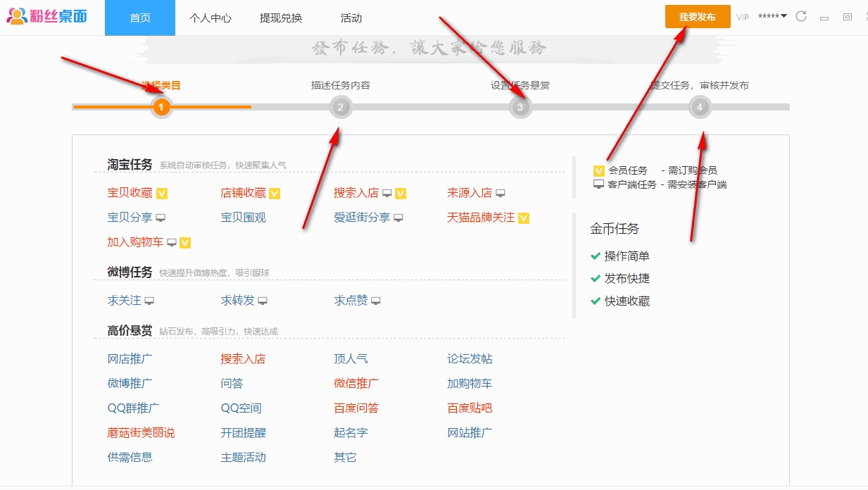Open the QQ空间 bounty category

point(241,409)
